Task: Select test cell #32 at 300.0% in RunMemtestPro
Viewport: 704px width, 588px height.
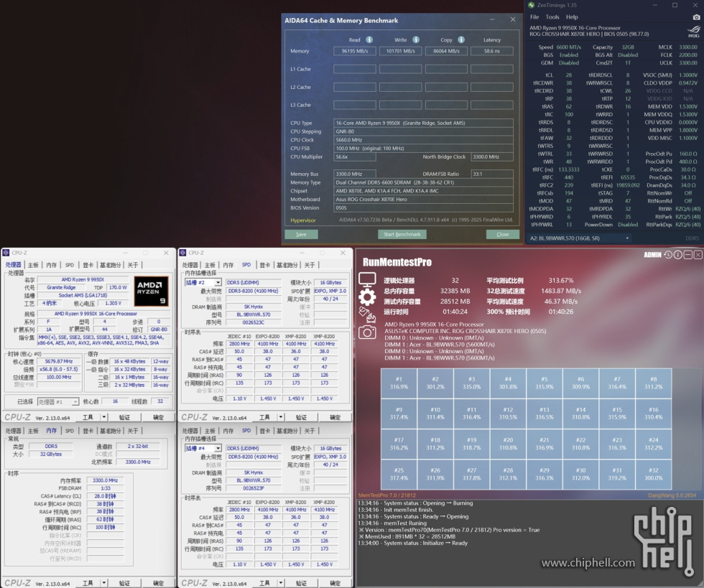Action: 653,474
